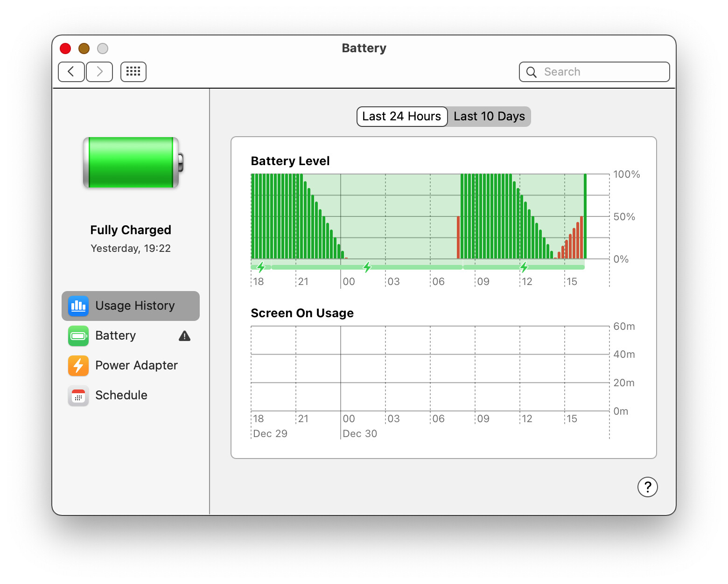The image size is (728, 584).
Task: Click the large green battery image
Action: coord(133,162)
